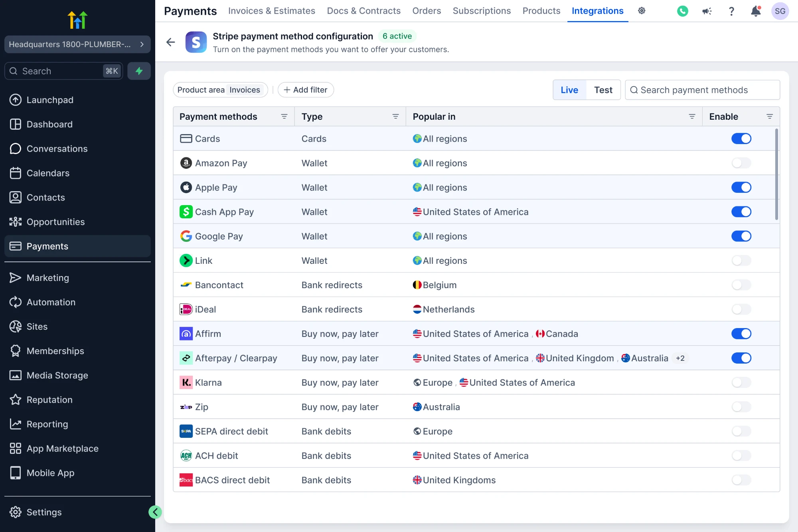Open Conversations in the sidebar
Image resolution: width=798 pixels, height=532 pixels.
tap(77, 148)
